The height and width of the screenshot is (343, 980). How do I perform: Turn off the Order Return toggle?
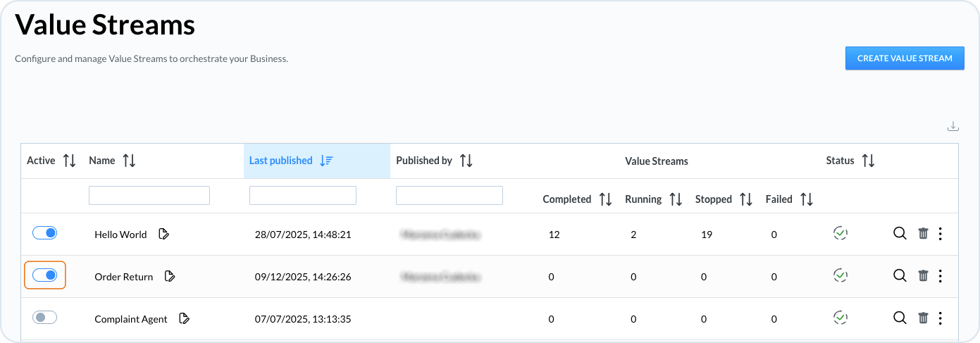tap(44, 275)
